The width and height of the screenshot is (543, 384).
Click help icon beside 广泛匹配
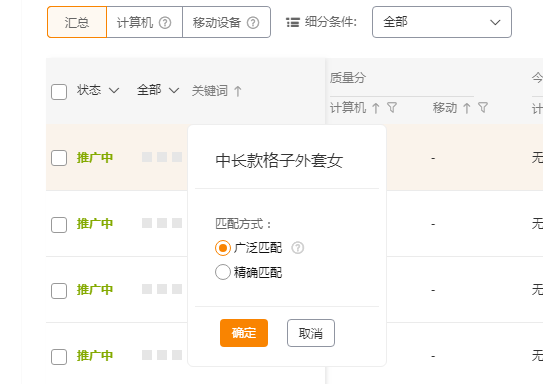coord(297,248)
